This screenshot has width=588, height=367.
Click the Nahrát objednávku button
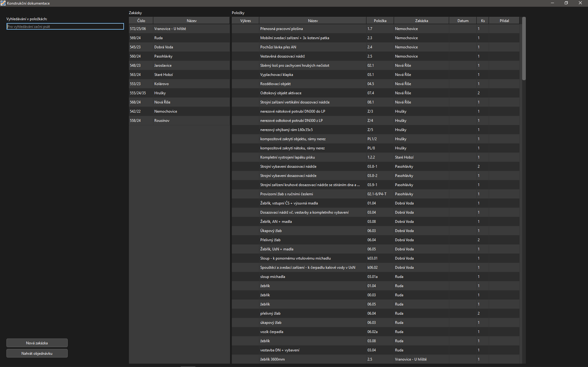point(37,353)
